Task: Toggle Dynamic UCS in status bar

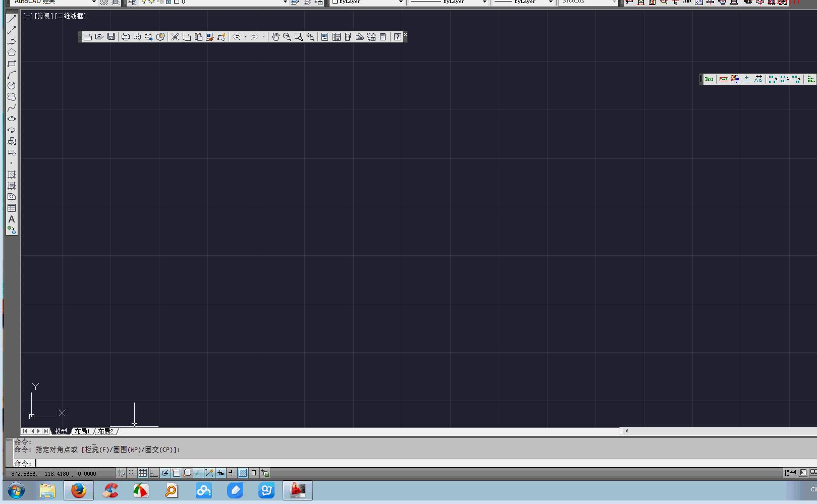Action: (209, 473)
